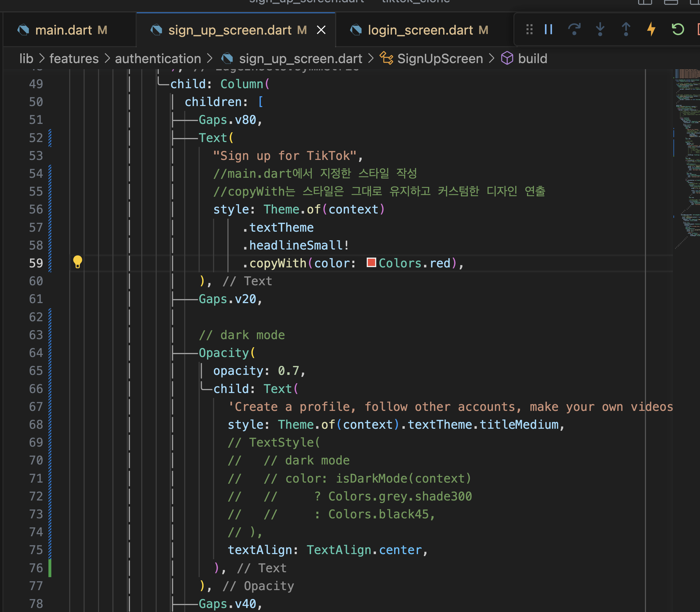
Task: Trigger Flutter Hot Reload lightning icon
Action: tap(651, 29)
